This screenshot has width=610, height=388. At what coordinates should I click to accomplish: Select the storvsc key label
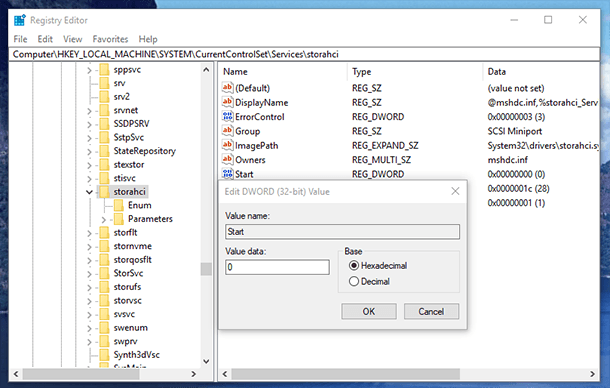click(128, 300)
